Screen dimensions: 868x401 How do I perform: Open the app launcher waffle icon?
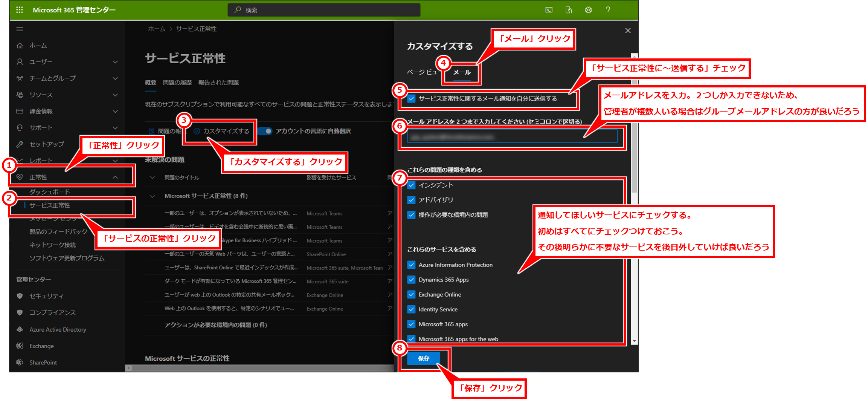pyautogui.click(x=20, y=10)
